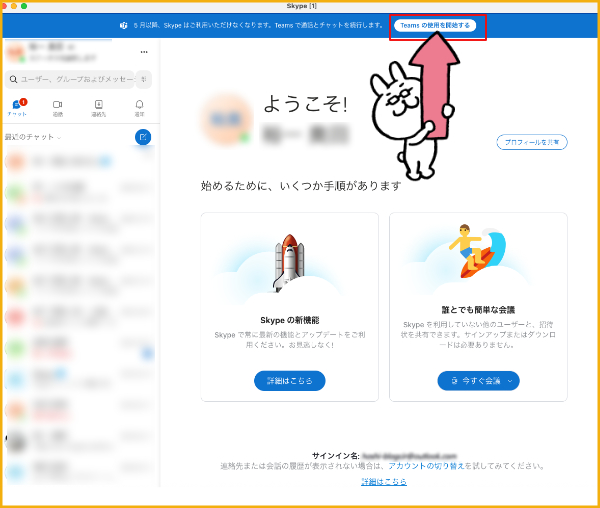
Task: Switch to the チャット tab
Action: (17, 107)
